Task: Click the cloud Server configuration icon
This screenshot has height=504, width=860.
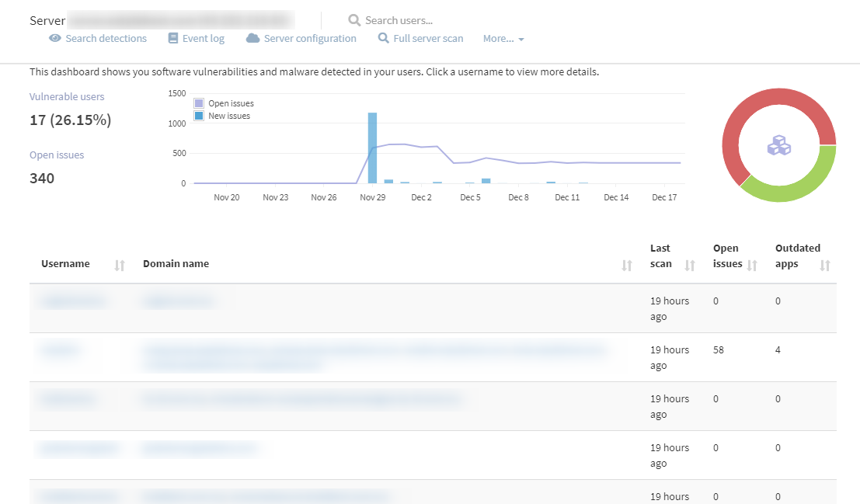Action: [252, 38]
